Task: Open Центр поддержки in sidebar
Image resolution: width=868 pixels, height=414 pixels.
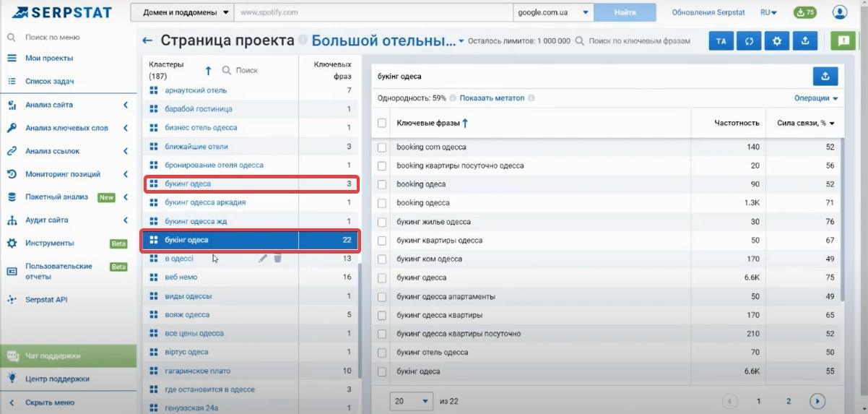Action: pos(57,379)
